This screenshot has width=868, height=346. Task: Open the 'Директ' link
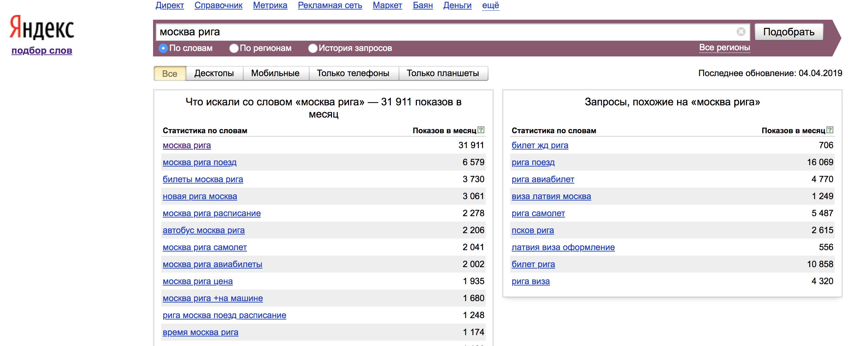click(x=170, y=5)
